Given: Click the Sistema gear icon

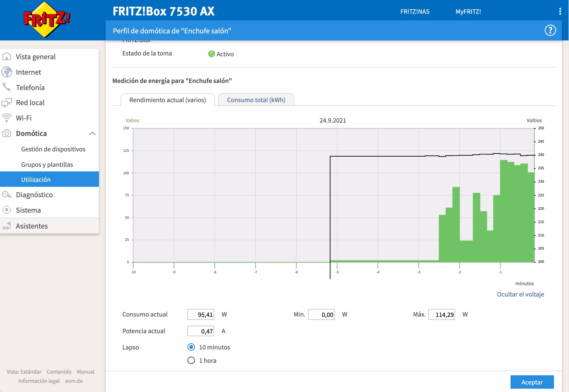Looking at the screenshot, I should coord(7,210).
